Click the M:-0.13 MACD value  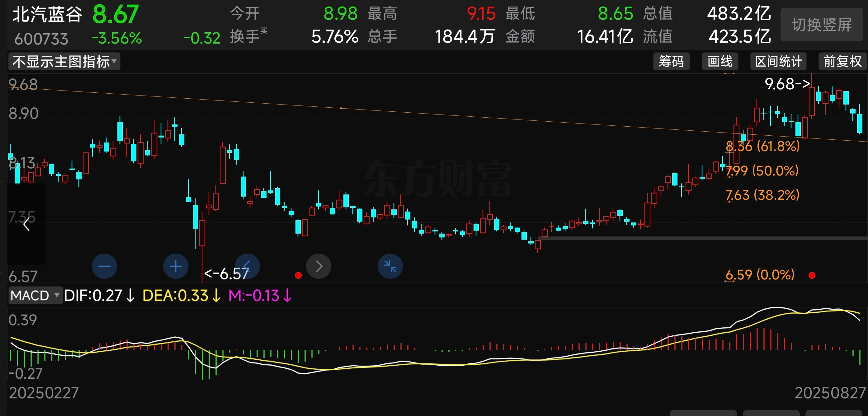coord(260,295)
